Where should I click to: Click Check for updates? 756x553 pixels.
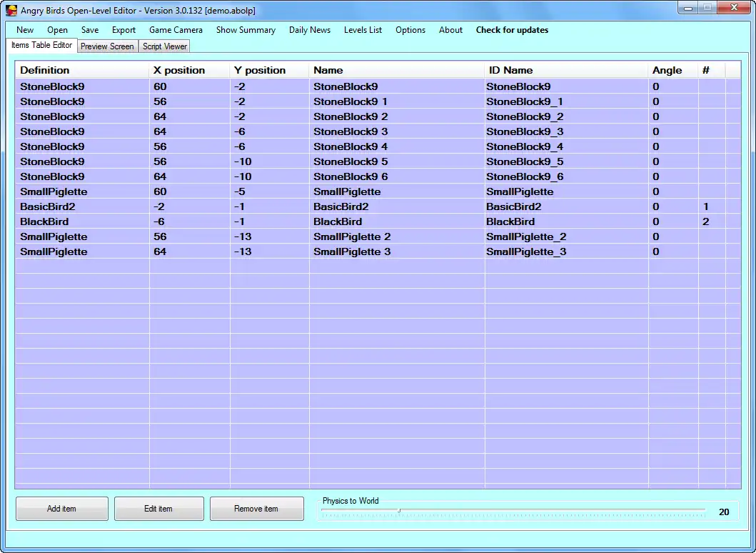pyautogui.click(x=512, y=30)
